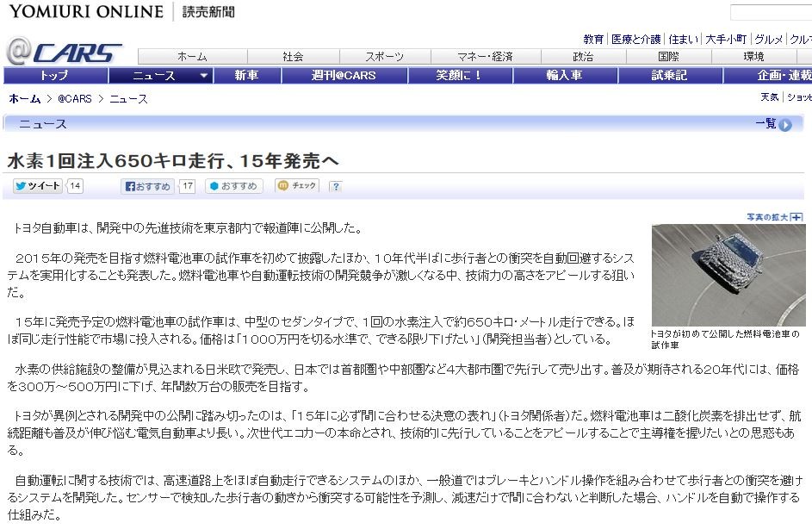Click the Facebook count 17

coord(188,185)
